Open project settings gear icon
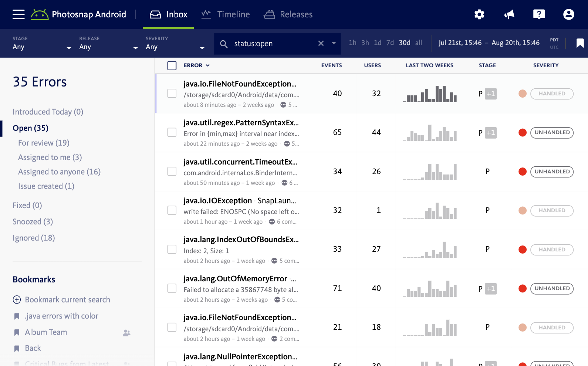Screen dimensions: 588x366 point(479,14)
